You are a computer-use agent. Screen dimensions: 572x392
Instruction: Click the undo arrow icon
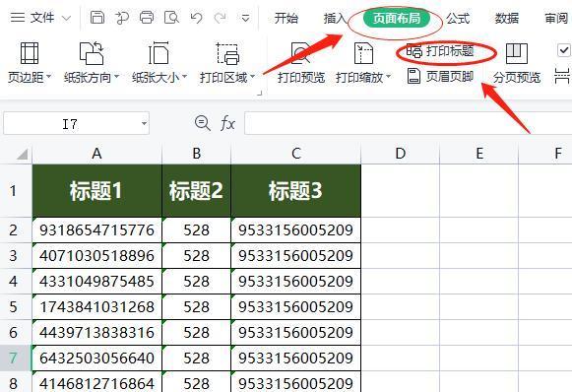[196, 17]
